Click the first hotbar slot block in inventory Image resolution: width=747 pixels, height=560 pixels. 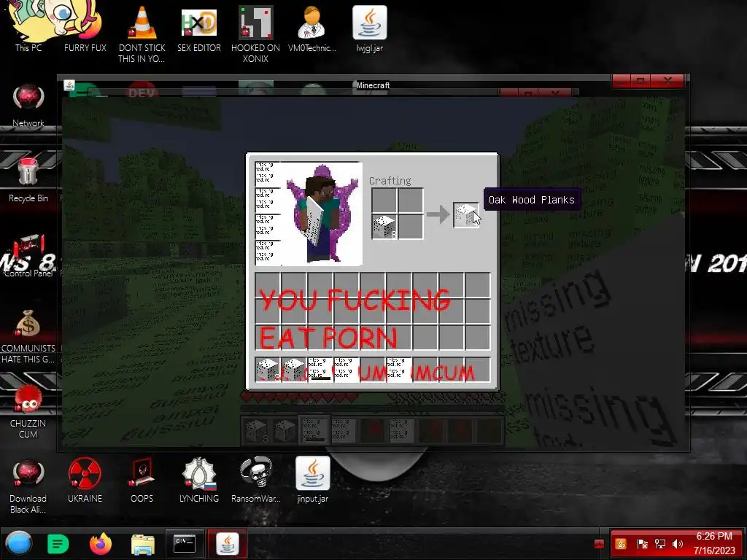(267, 370)
